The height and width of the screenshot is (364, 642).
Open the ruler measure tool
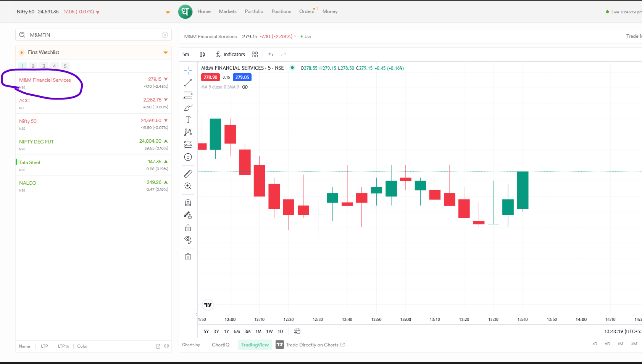188,174
